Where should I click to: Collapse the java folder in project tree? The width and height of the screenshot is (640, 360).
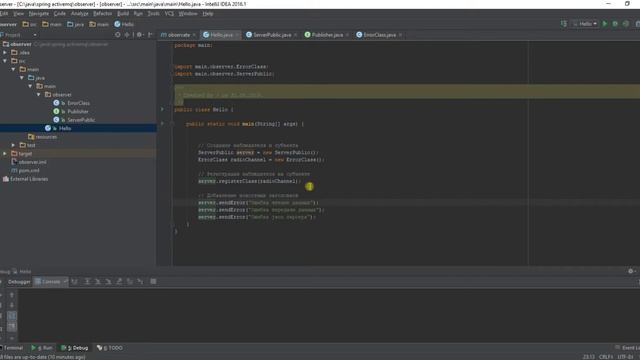[x=22, y=78]
